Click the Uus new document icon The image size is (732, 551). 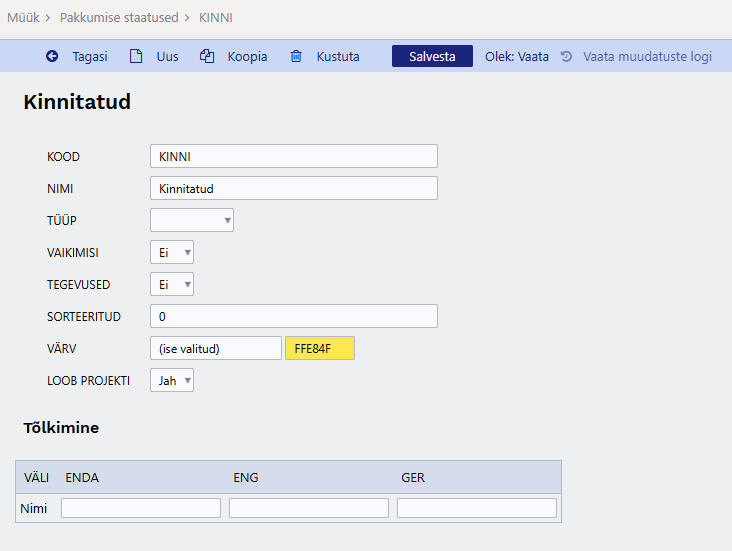136,57
